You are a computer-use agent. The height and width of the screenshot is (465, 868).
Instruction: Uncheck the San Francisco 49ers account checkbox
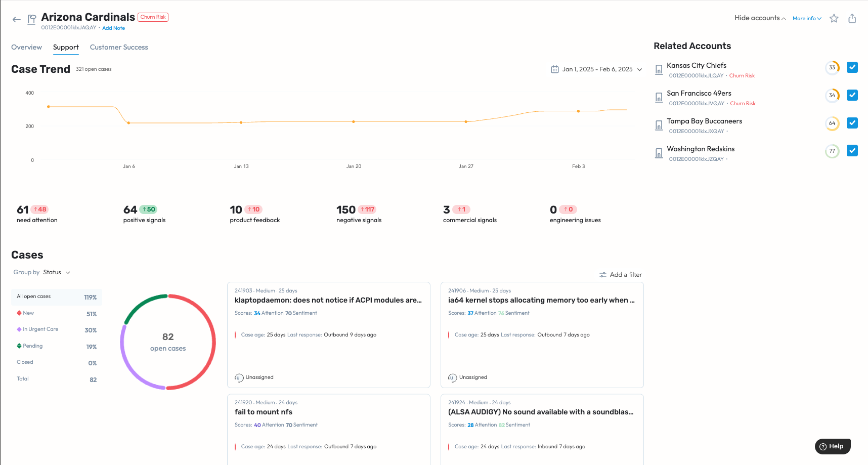[x=852, y=95]
